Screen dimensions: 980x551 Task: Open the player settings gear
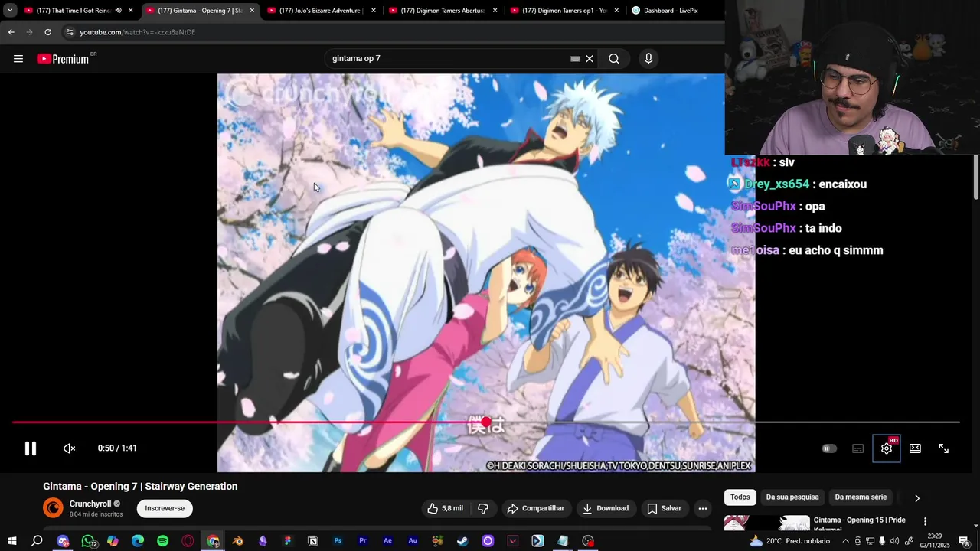887,448
